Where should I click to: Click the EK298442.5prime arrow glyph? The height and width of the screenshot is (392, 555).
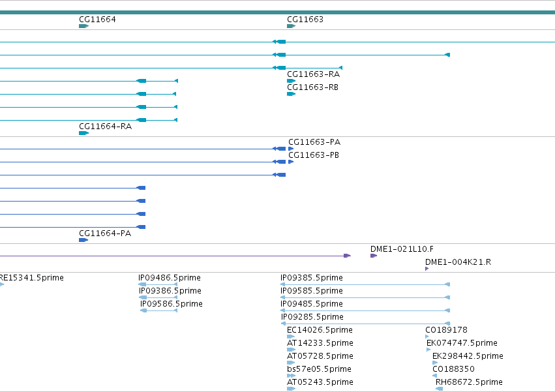435,363
